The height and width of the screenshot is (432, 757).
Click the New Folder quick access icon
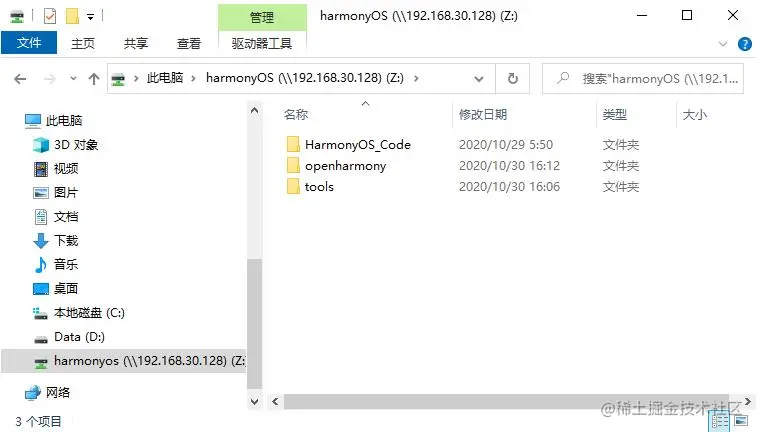(72, 16)
